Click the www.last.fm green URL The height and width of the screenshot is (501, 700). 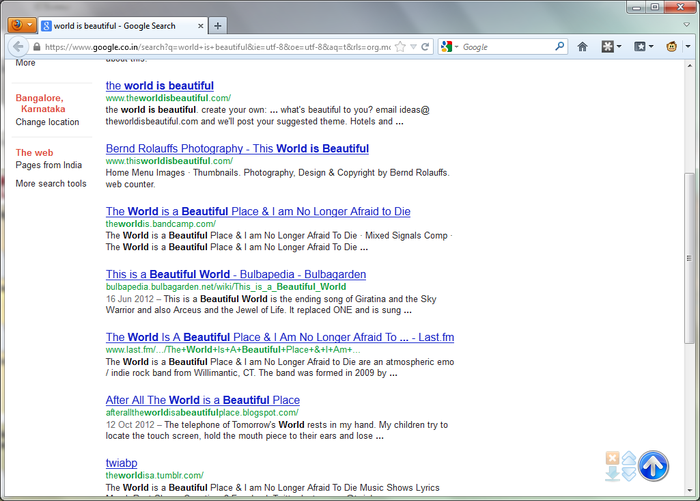(233, 350)
